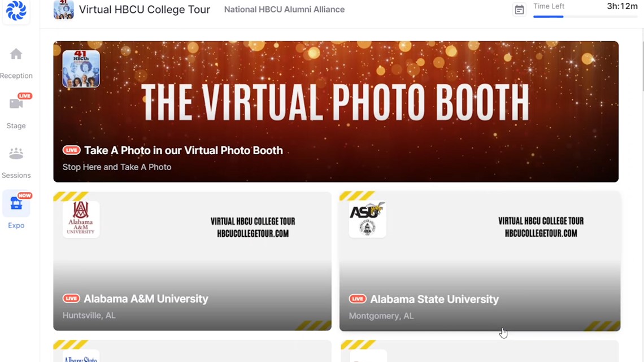Click the LIVE badge on the photo booth
This screenshot has height=362, width=644.
coord(71,150)
